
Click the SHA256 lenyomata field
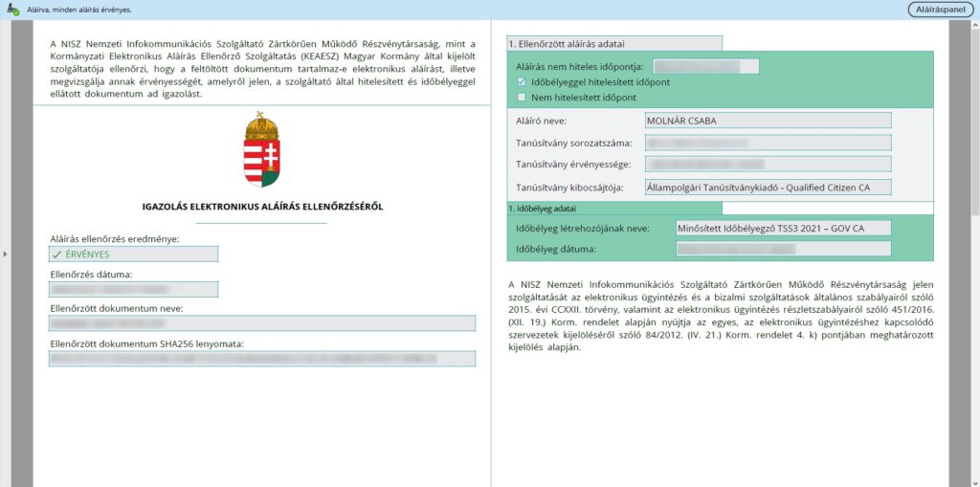262,358
